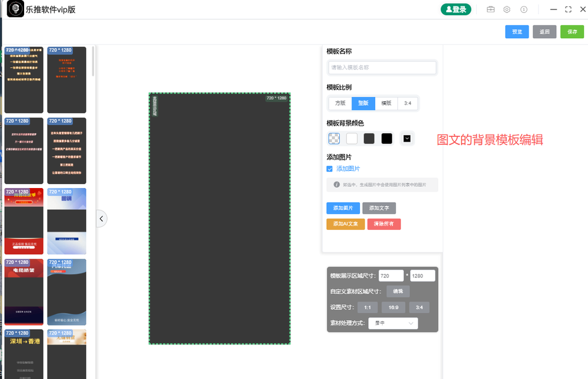Click the 乐推软件 app logo icon
The image size is (588, 379).
[15, 9]
